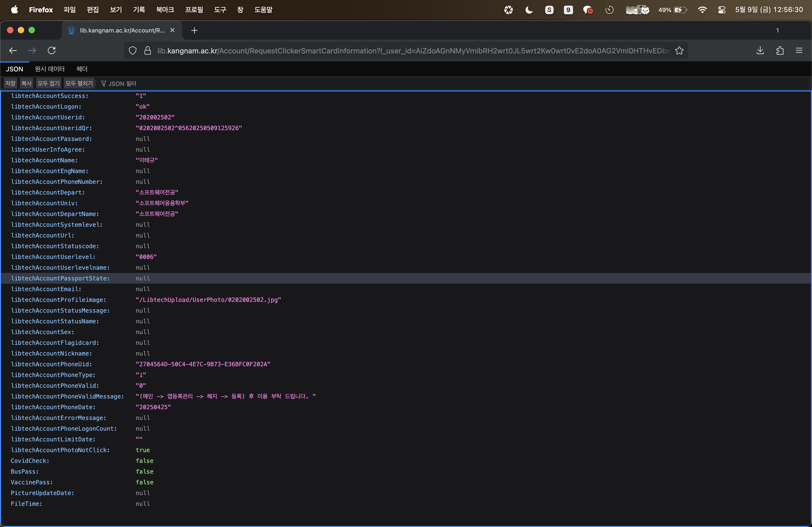This screenshot has width=812, height=527.
Task: Expand all JSON with 모두 펼치기
Action: (x=79, y=83)
